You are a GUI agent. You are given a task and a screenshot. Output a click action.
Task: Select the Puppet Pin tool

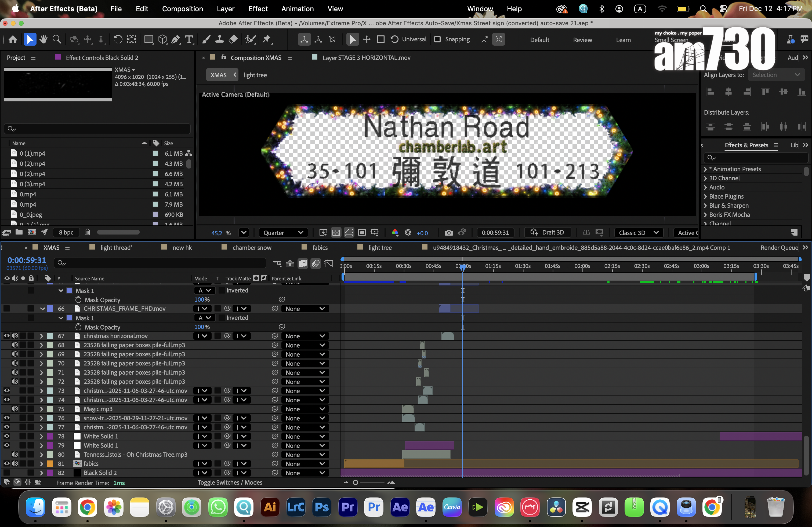[267, 39]
